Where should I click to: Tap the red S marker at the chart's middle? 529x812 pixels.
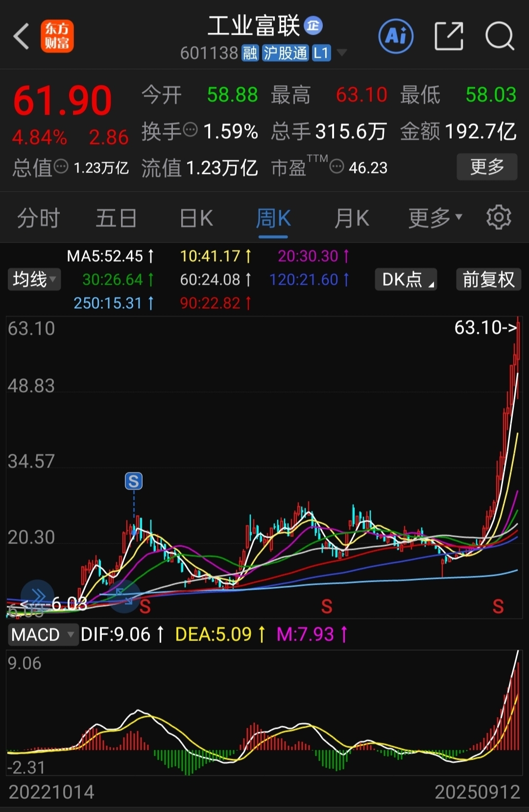[327, 606]
